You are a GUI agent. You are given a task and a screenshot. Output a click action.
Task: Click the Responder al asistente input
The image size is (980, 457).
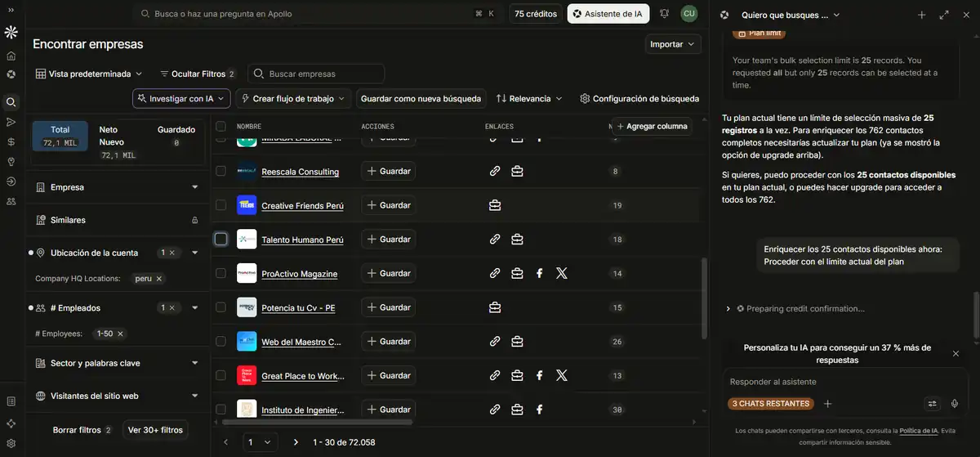(x=844, y=382)
